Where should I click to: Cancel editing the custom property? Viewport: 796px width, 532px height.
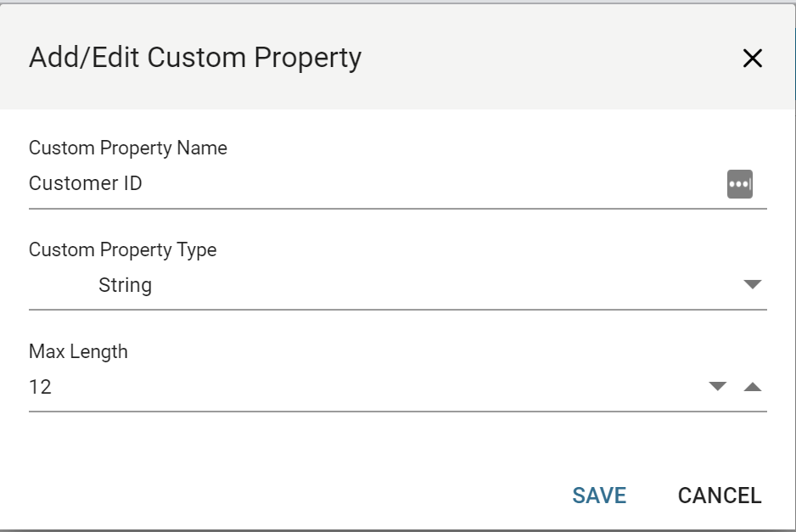pos(720,496)
